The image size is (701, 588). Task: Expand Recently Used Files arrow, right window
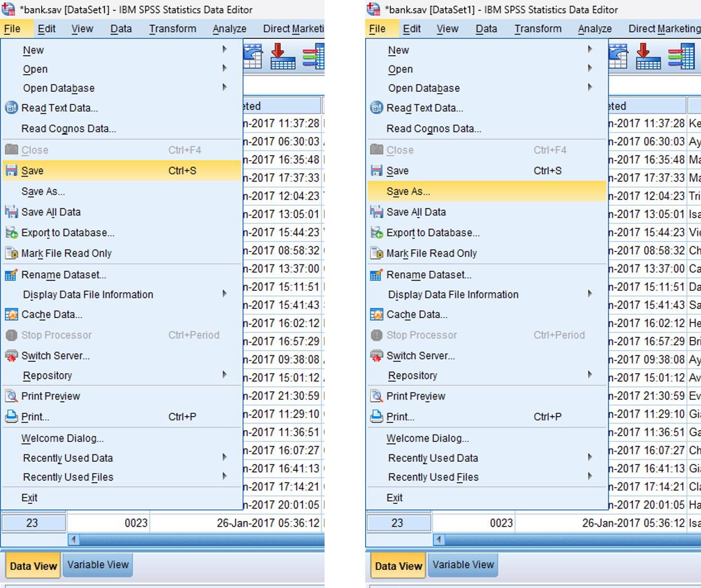589,476
